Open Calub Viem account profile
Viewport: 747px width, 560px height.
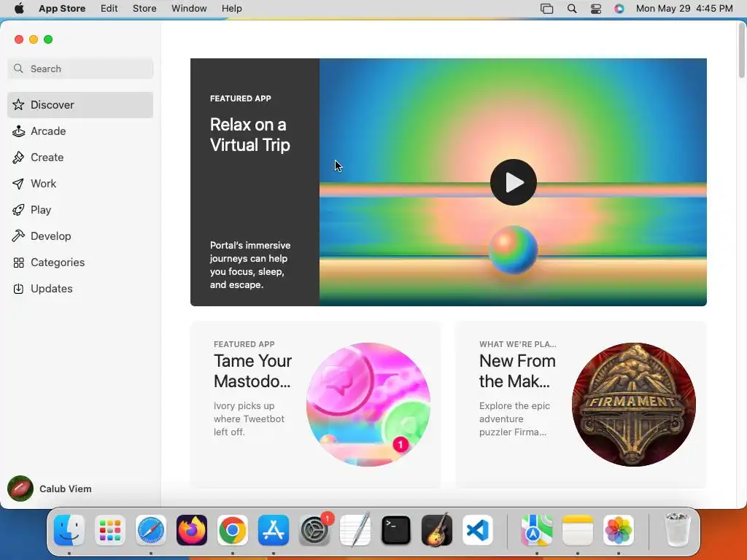(50, 489)
